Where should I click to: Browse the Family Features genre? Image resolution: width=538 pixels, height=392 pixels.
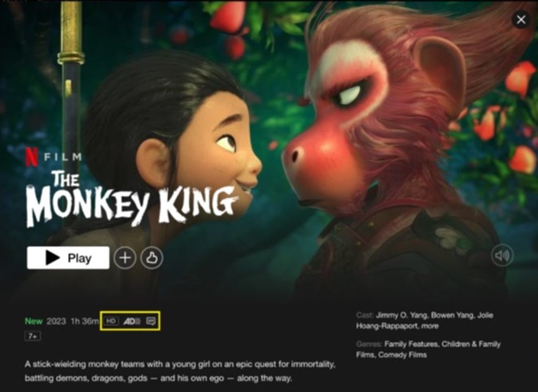pyautogui.click(x=411, y=344)
